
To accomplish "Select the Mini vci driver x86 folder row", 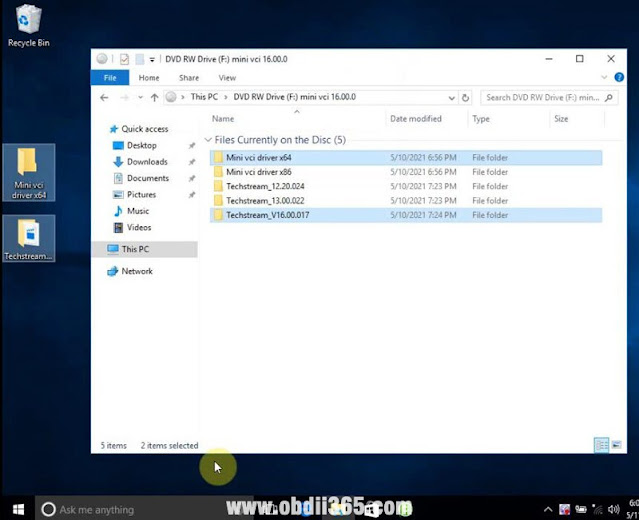I will [406, 172].
